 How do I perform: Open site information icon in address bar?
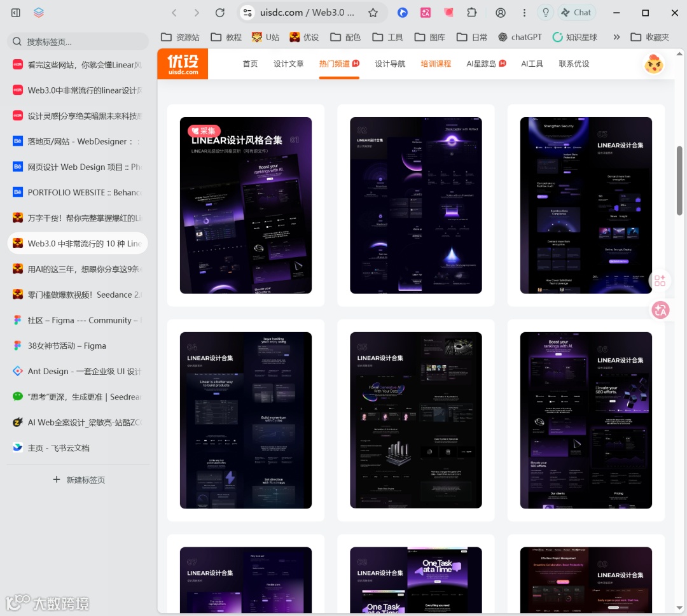click(247, 13)
